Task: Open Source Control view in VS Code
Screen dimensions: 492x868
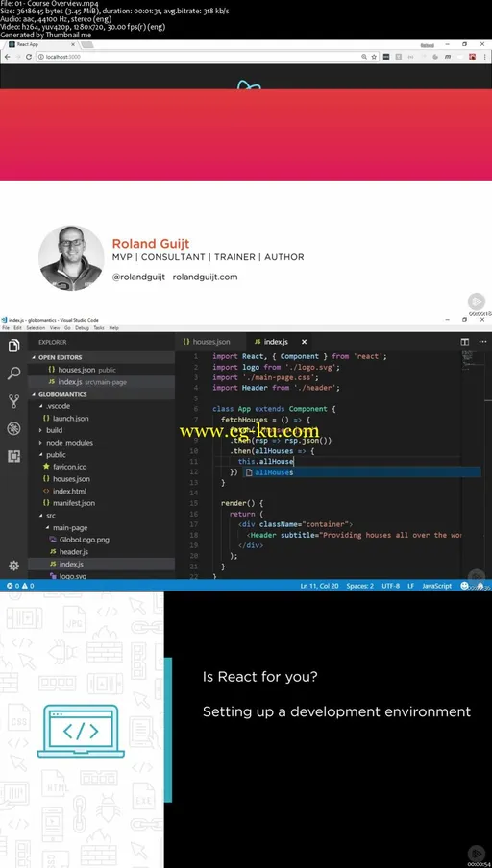Action: (13, 400)
